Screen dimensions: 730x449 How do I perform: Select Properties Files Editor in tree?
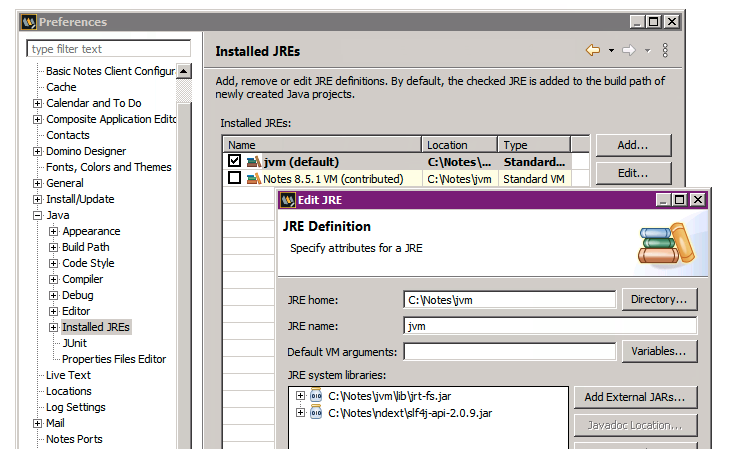pyautogui.click(x=113, y=359)
